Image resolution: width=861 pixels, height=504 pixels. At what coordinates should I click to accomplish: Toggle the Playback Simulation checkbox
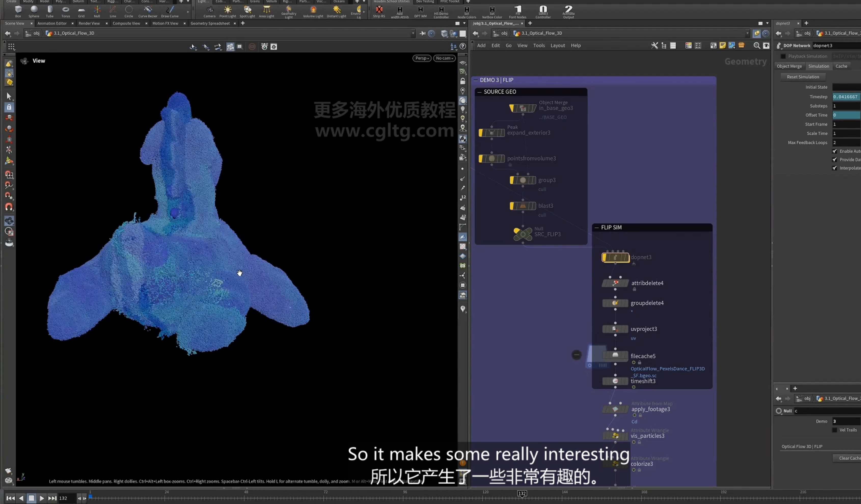[783, 56]
